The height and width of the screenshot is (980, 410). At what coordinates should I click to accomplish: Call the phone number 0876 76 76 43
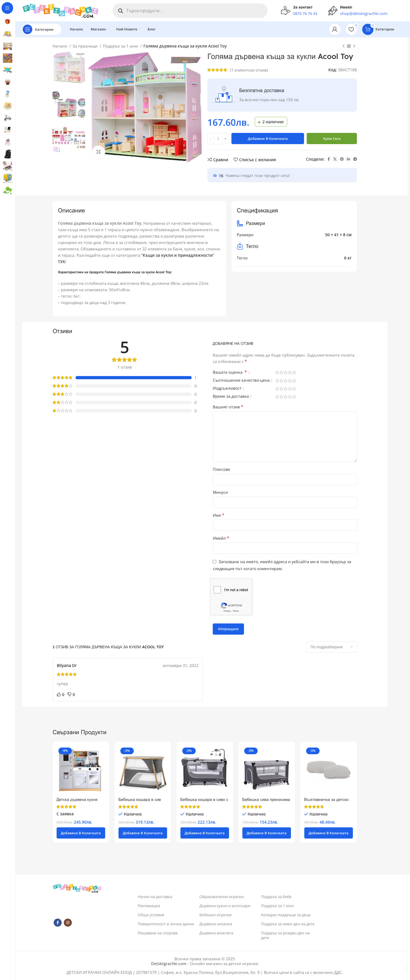[x=305, y=14]
